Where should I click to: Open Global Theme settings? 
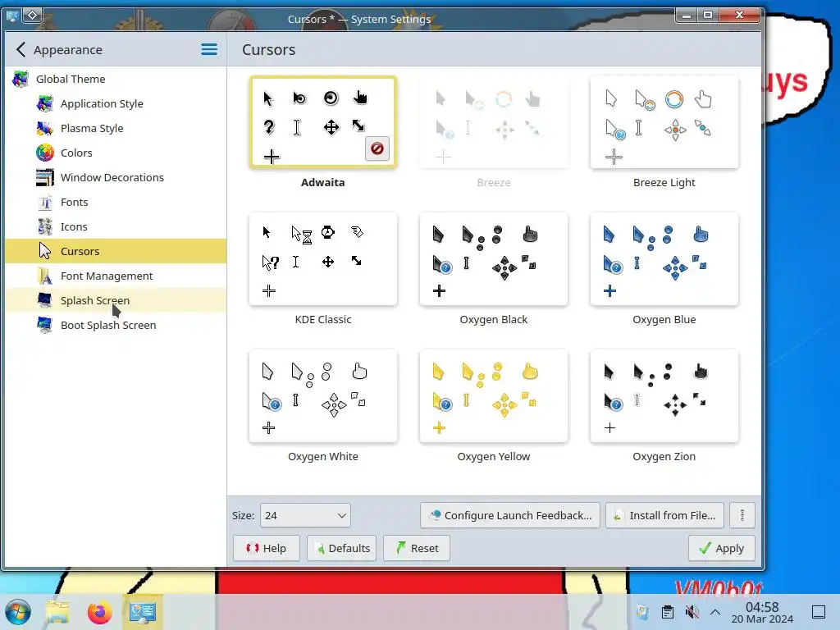tap(115, 79)
